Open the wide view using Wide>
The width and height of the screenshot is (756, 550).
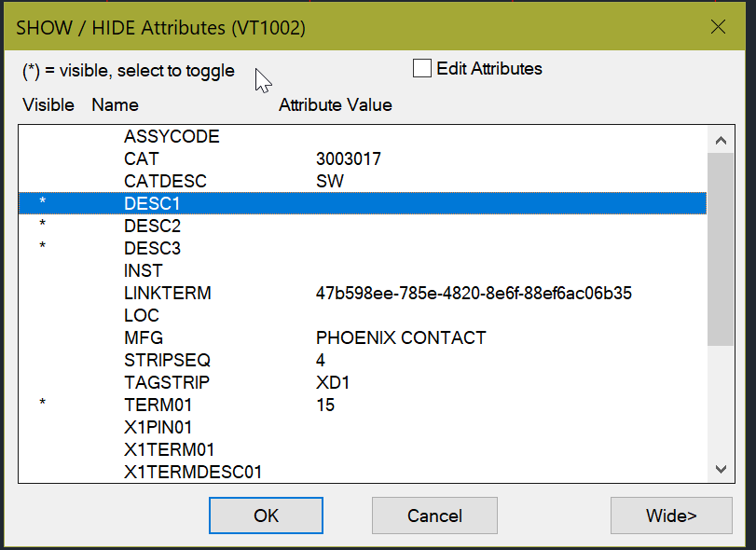[671, 514]
